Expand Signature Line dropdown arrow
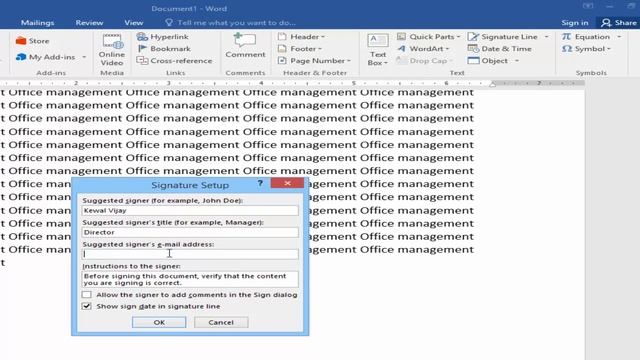The image size is (640, 360). click(x=547, y=37)
